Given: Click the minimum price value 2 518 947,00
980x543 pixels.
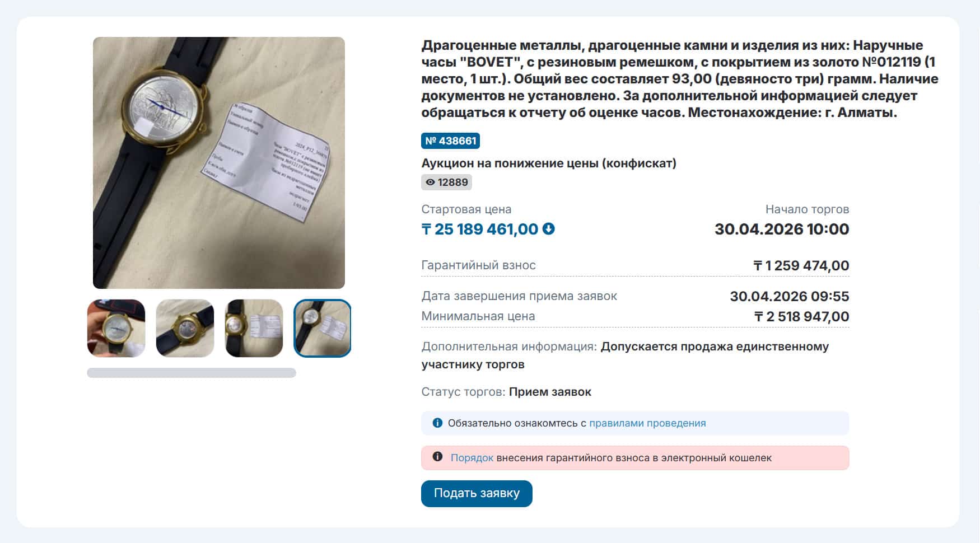Looking at the screenshot, I should tap(801, 316).
